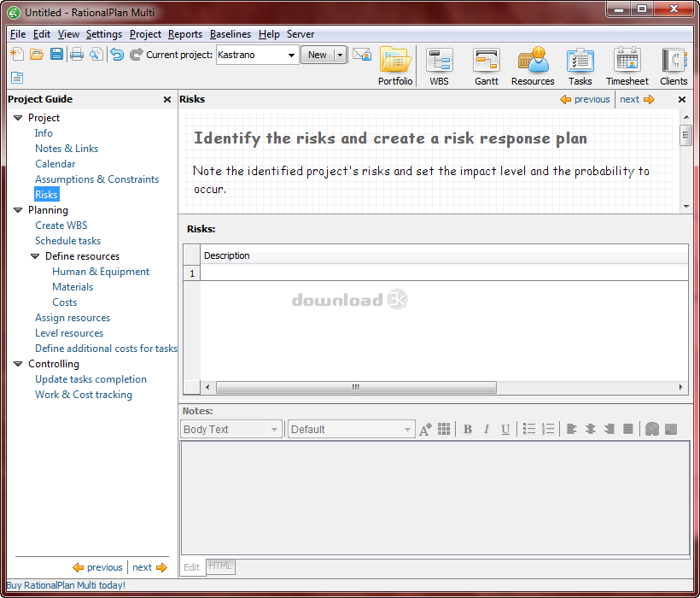Viewport: 700px width, 598px height.
Task: Click the Buy RationalPlan Multi today link
Action: (66, 585)
